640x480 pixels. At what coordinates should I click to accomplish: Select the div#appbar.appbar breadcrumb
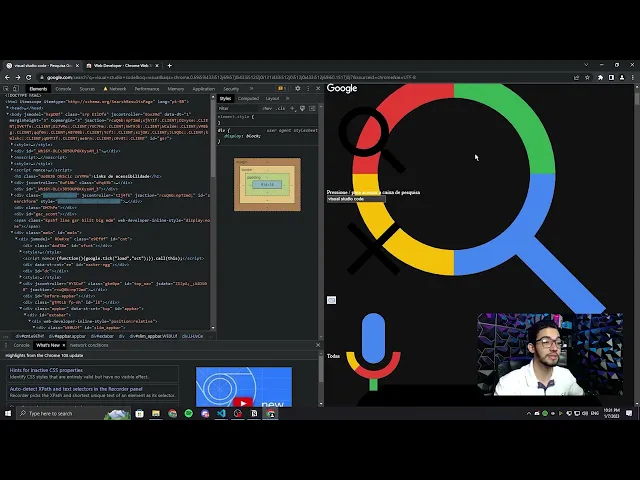(x=67, y=336)
